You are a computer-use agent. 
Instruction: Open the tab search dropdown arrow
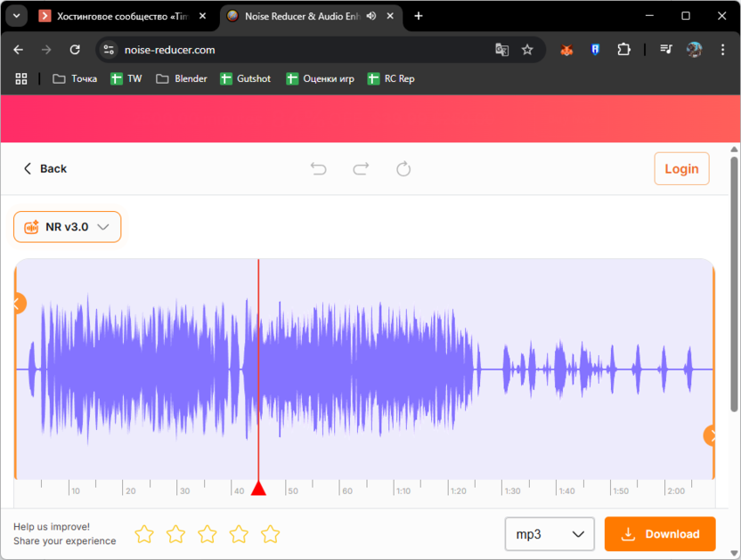(16, 16)
